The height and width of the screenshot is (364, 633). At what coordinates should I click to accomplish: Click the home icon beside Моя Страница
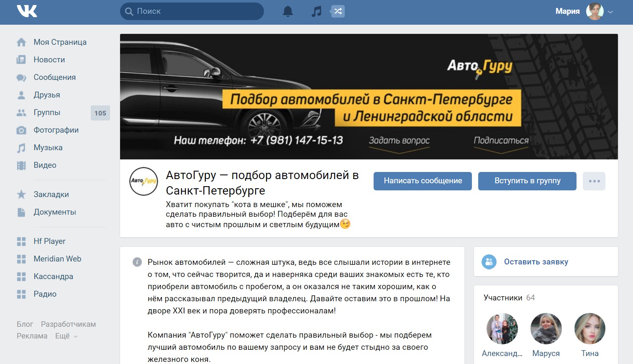coord(21,42)
